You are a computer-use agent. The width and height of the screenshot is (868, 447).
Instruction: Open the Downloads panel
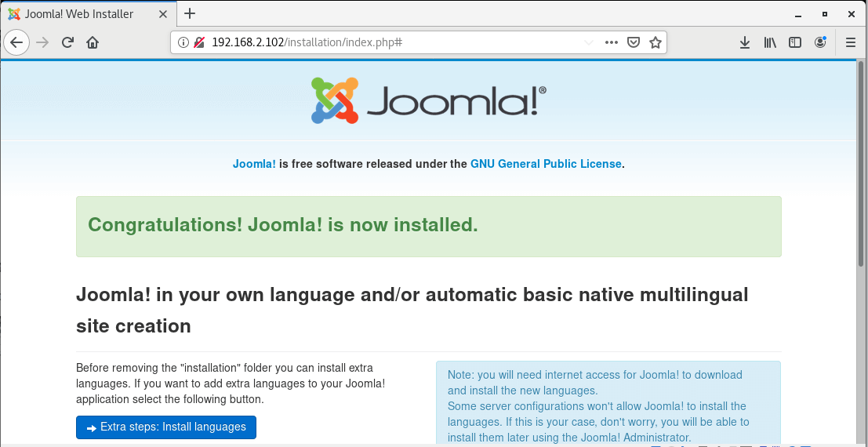click(x=745, y=42)
